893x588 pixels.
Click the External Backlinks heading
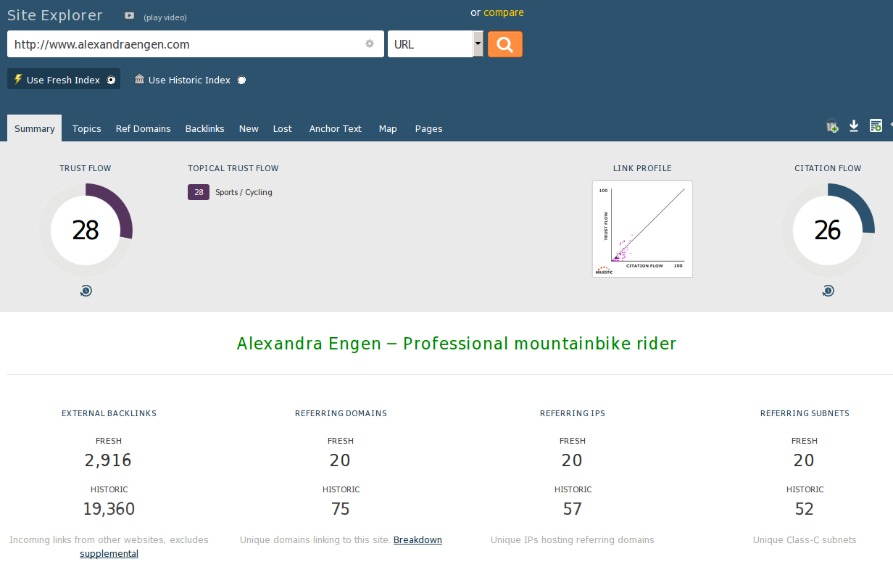coord(109,413)
